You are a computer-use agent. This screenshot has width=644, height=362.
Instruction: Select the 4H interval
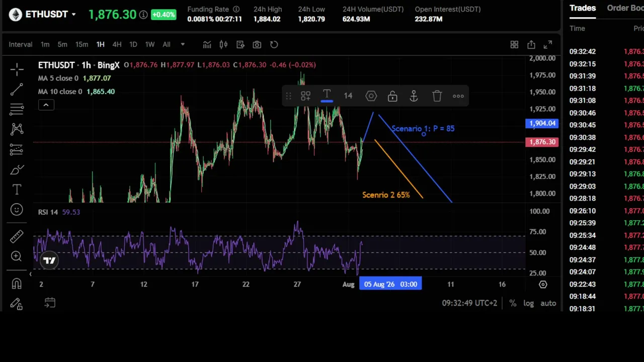point(117,44)
